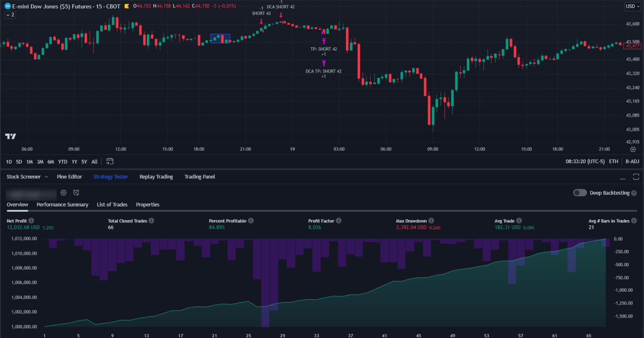Image resolution: width=644 pixels, height=338 pixels.
Task: Click the yellow flag icon beside CBOT
Action: [x=127, y=6]
